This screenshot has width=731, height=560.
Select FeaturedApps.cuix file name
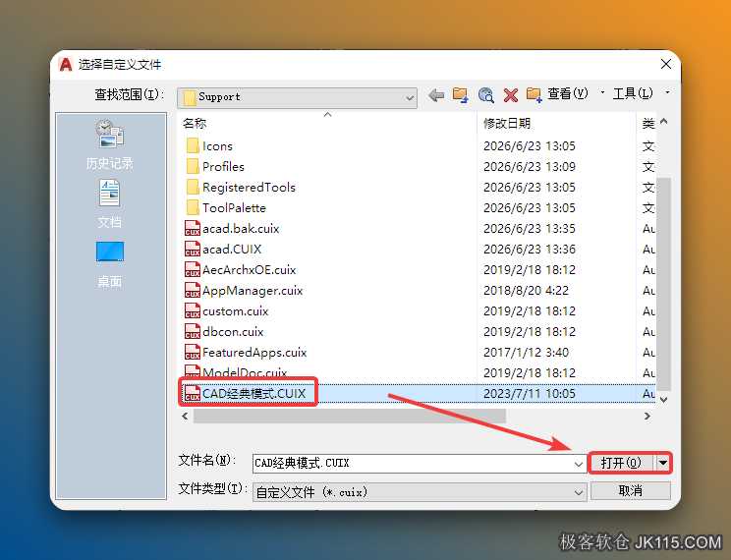pos(254,352)
